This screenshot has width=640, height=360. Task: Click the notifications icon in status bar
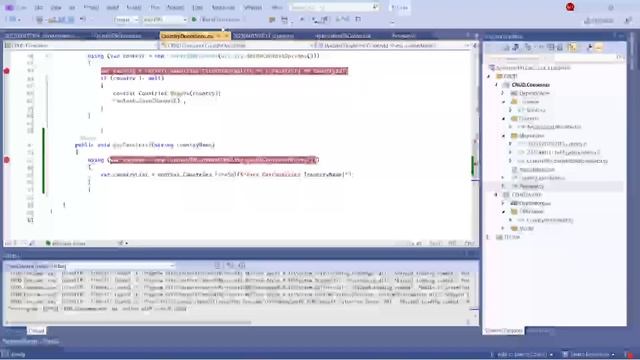tap(629, 354)
